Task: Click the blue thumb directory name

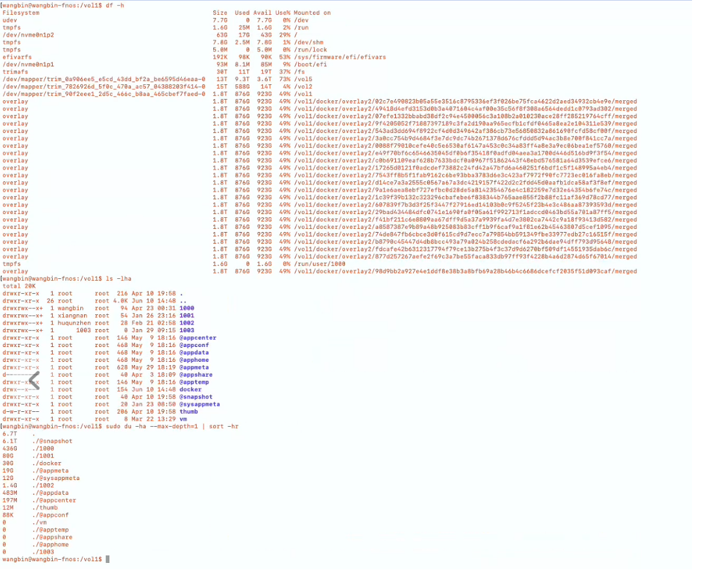Action: [188, 411]
